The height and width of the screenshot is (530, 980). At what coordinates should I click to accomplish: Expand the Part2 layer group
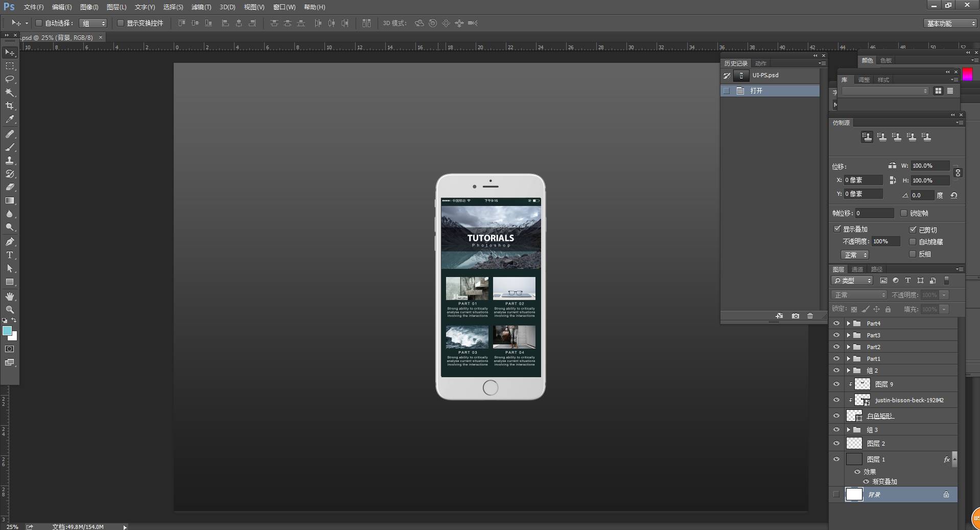(848, 347)
